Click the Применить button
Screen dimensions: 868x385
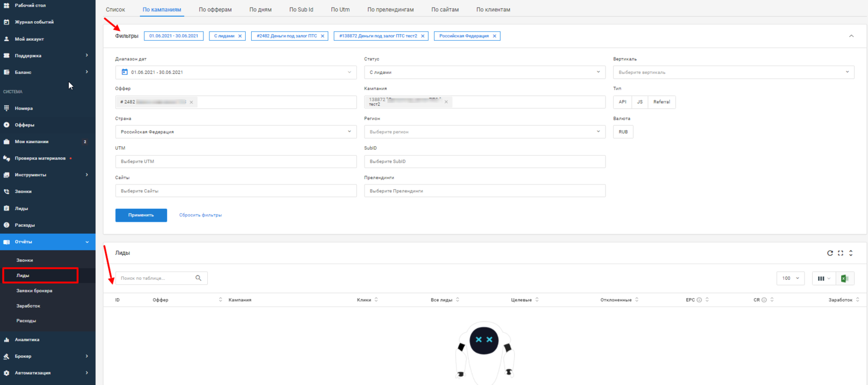coord(141,215)
